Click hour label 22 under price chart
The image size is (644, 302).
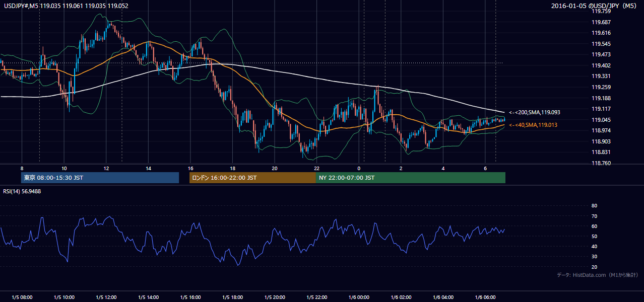pyautogui.click(x=316, y=168)
